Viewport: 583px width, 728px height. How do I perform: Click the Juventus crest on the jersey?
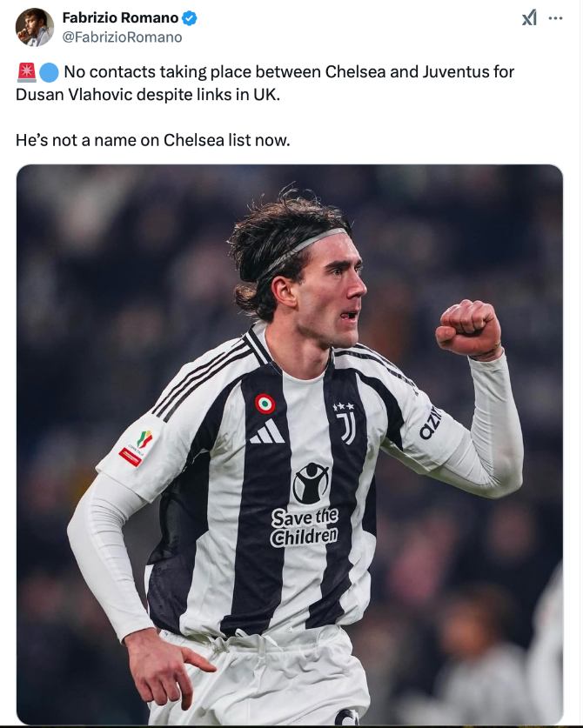[x=346, y=424]
